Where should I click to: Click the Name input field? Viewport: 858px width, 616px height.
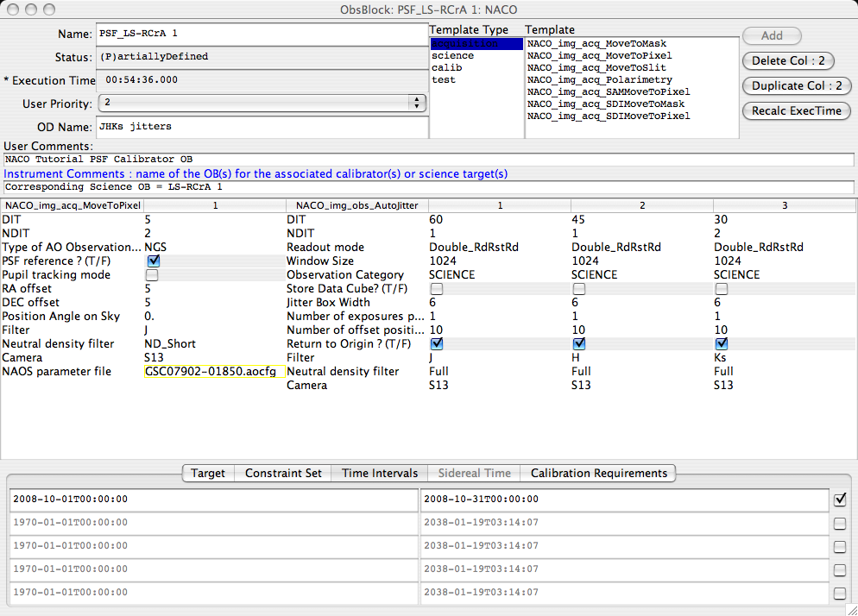click(x=262, y=34)
